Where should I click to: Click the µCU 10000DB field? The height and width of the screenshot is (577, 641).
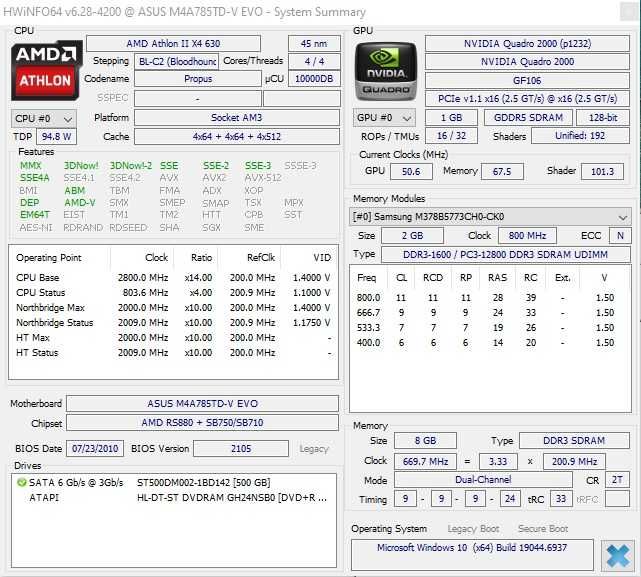point(314,79)
